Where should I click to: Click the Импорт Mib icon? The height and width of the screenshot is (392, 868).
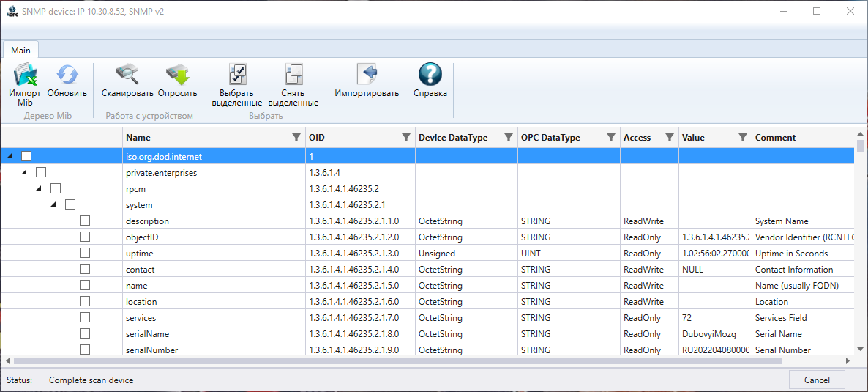point(25,74)
